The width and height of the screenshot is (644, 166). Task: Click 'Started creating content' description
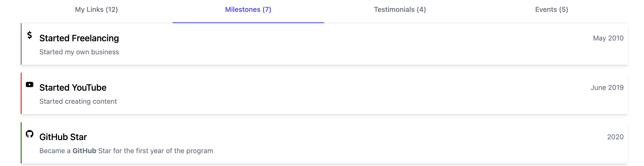tap(78, 101)
